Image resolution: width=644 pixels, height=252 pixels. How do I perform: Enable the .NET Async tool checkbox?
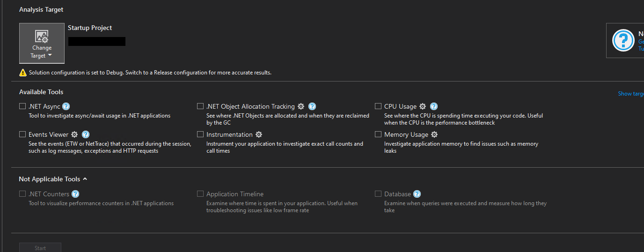coord(22,106)
